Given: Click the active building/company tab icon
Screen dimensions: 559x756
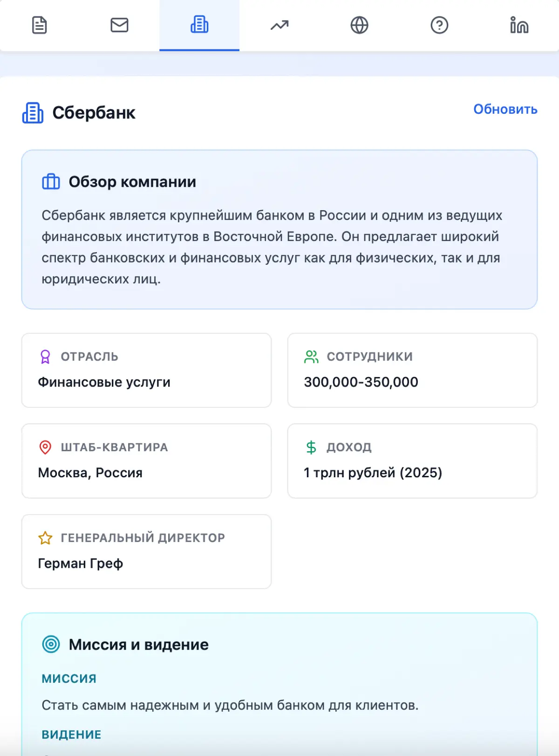Looking at the screenshot, I should (199, 25).
